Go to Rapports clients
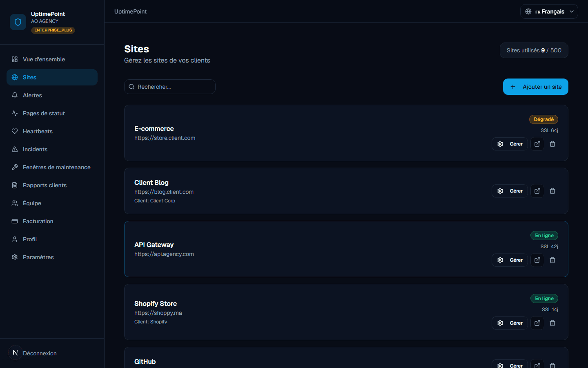 coord(52,185)
